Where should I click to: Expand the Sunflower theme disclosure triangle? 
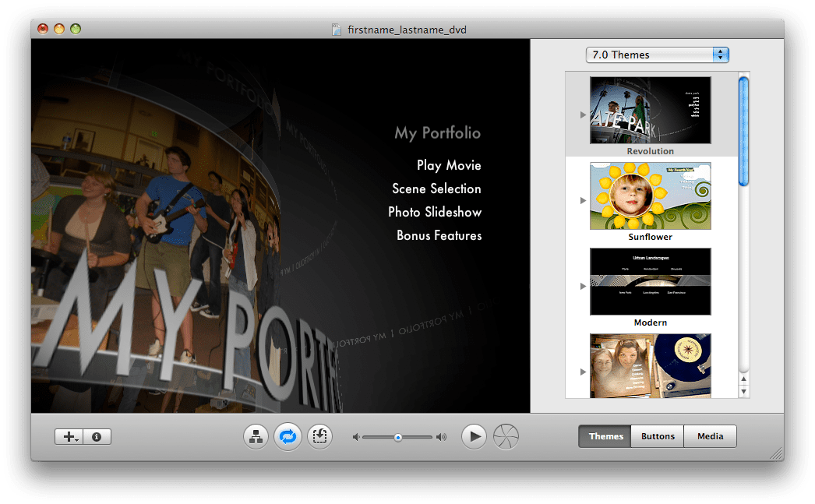coord(583,199)
